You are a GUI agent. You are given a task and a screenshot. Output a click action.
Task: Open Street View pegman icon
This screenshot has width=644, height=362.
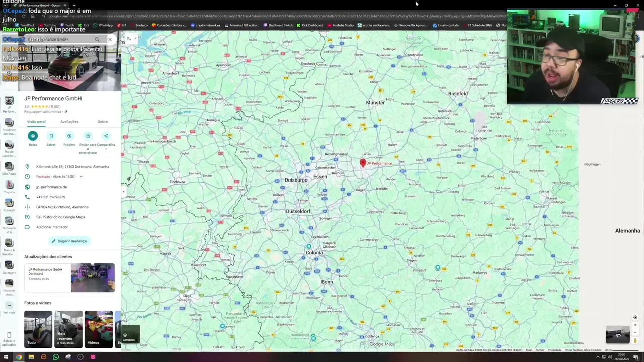(x=635, y=341)
